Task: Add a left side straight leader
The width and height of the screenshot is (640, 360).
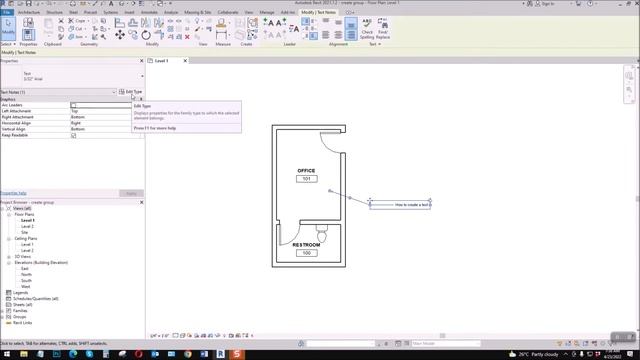Action: coord(268,22)
